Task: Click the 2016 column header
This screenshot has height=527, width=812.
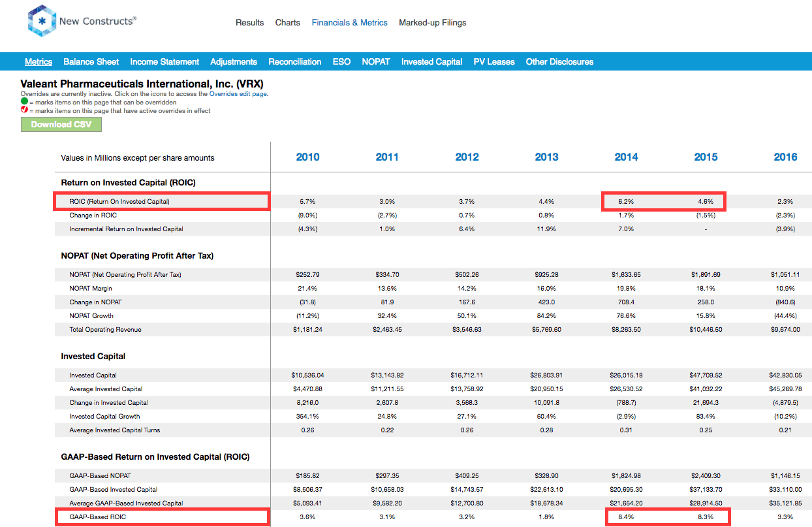Action: click(x=786, y=157)
